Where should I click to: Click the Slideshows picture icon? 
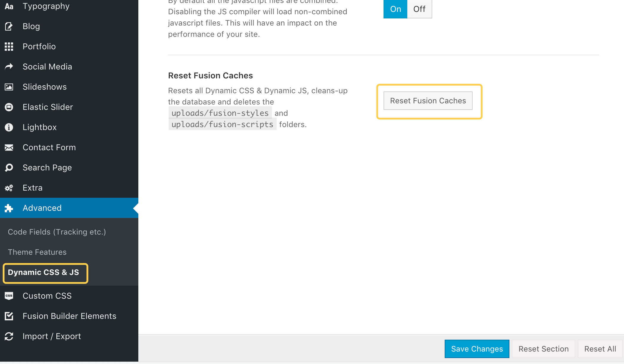(x=9, y=87)
